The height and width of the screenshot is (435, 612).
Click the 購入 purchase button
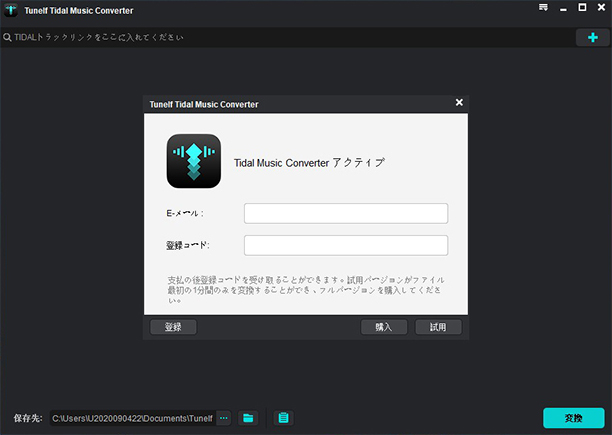point(384,327)
